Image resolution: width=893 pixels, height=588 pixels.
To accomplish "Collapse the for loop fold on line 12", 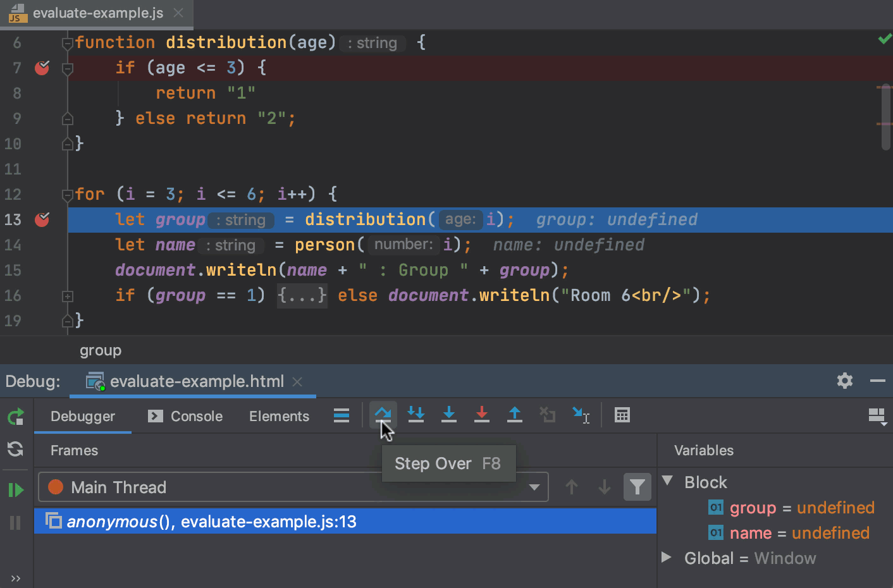I will [x=68, y=195].
